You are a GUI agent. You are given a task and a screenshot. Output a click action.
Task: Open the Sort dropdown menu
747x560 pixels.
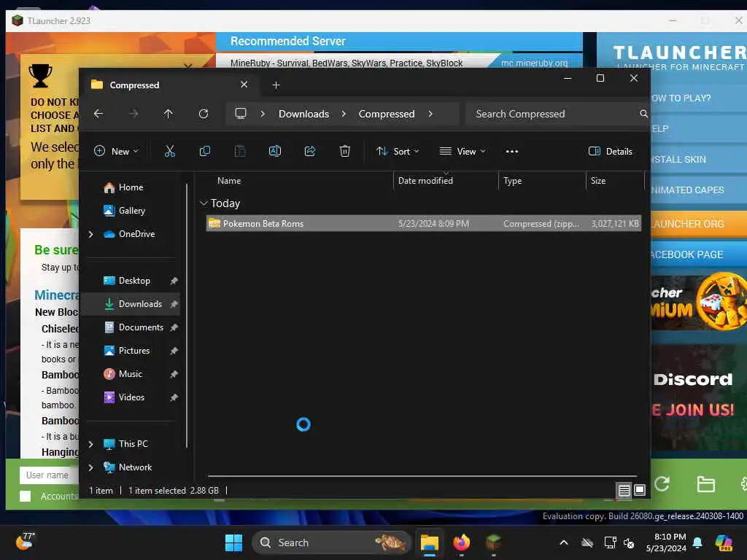398,152
